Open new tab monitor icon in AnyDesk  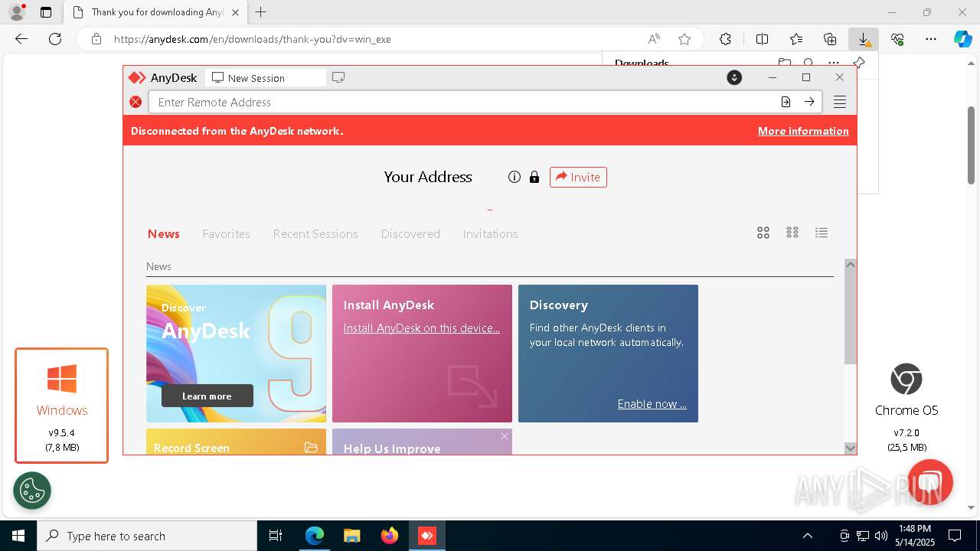pyautogui.click(x=338, y=77)
